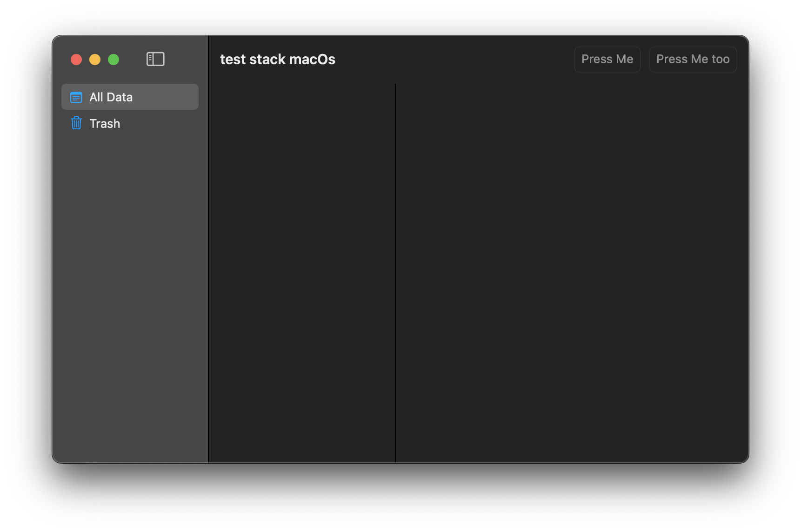Click the All Data list icon

(76, 97)
